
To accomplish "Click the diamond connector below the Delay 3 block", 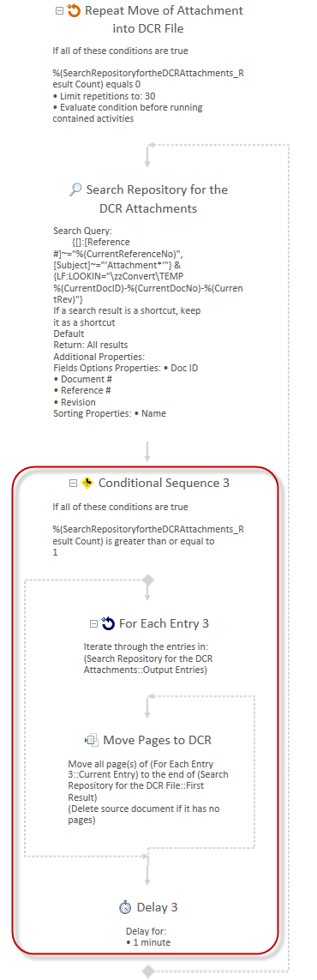I will point(148,971).
